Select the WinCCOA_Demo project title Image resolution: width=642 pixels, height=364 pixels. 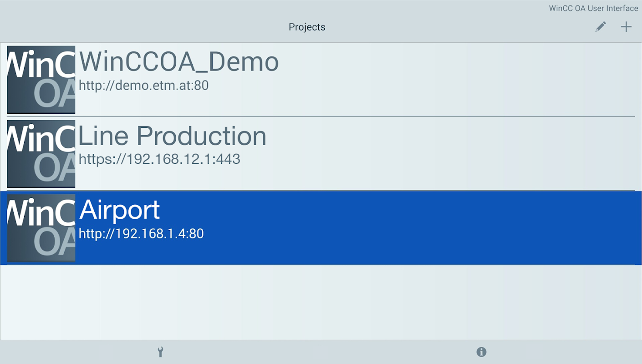coord(179,62)
